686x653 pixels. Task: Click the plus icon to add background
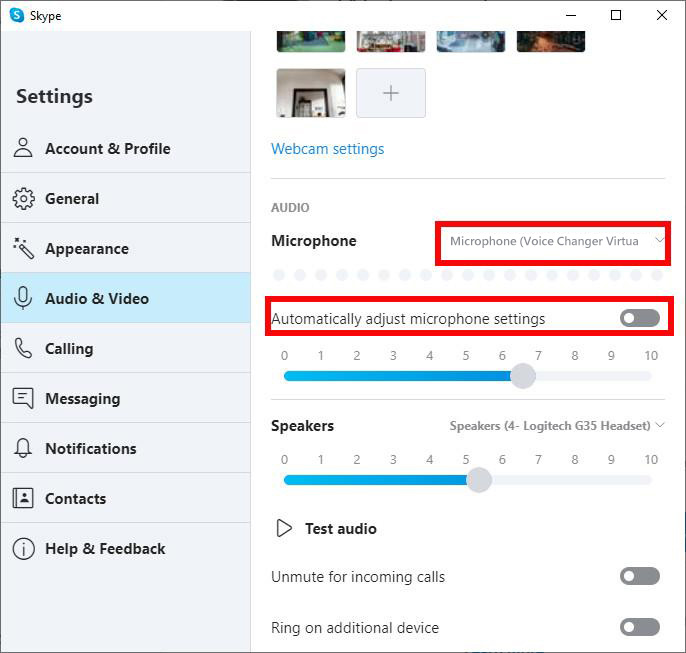coord(391,93)
